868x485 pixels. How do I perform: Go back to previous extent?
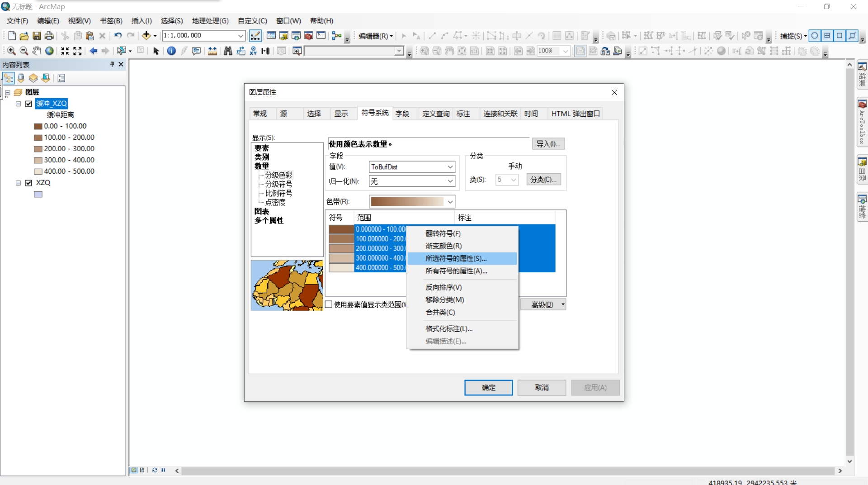(x=94, y=51)
